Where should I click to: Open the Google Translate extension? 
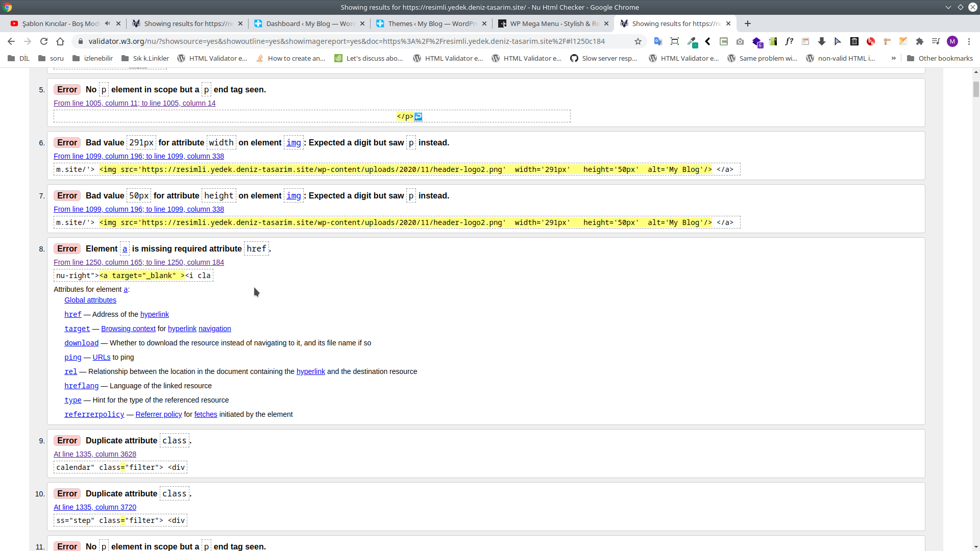tap(658, 41)
